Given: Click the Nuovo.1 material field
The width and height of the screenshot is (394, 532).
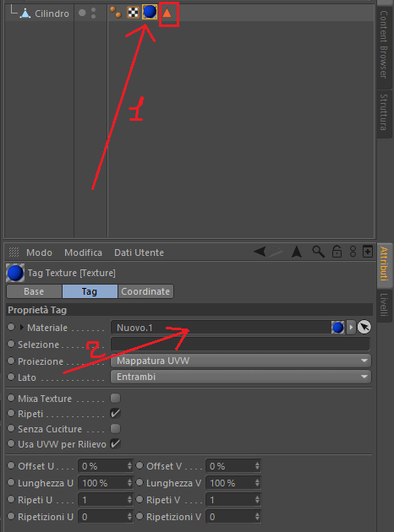Looking at the screenshot, I should [221, 328].
